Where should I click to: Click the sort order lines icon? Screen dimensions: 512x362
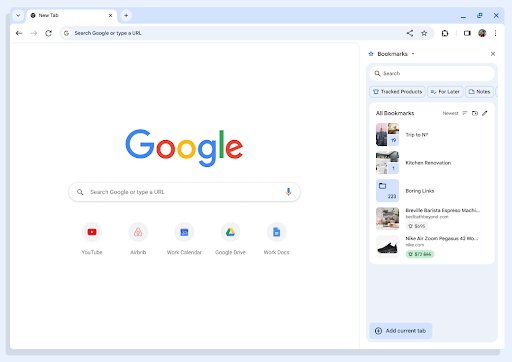pyautogui.click(x=465, y=113)
